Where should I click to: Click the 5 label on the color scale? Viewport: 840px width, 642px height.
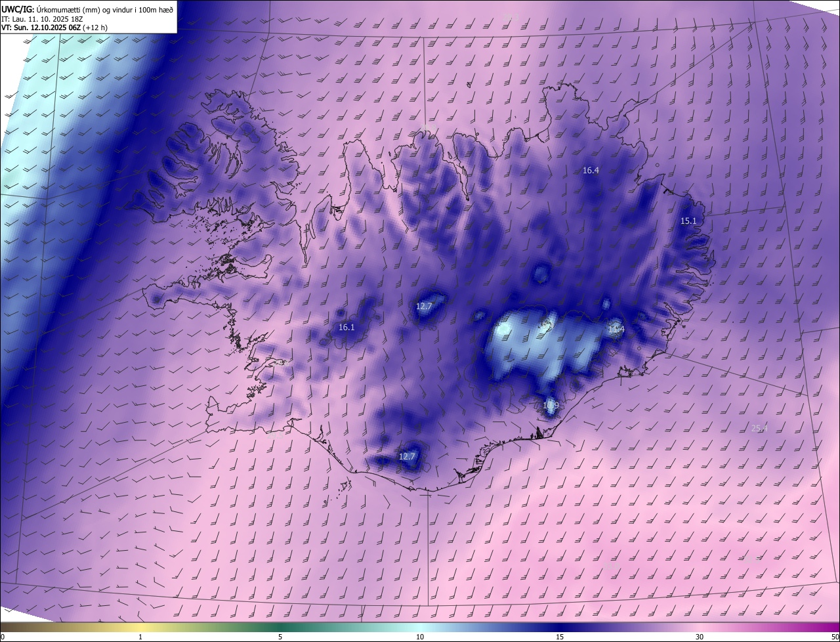280,637
